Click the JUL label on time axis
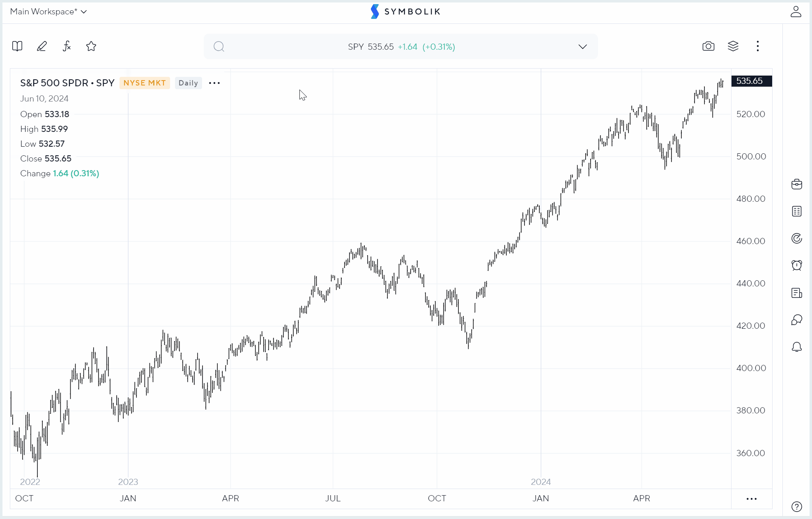Image resolution: width=812 pixels, height=519 pixels. pyautogui.click(x=333, y=498)
